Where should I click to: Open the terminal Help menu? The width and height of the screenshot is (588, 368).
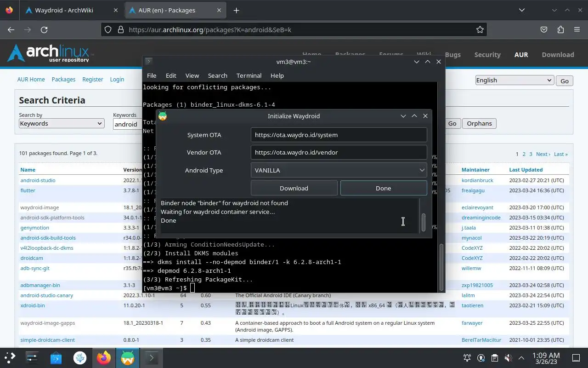pyautogui.click(x=277, y=75)
